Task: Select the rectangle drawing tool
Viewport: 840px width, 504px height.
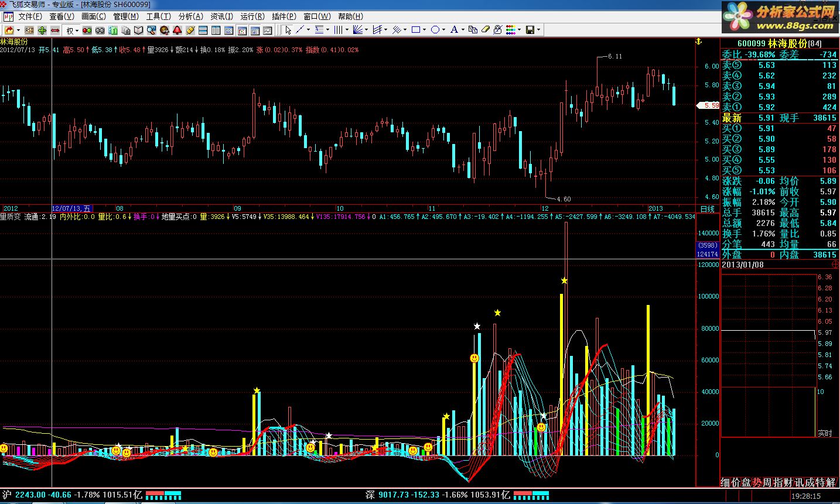Action: click(x=416, y=30)
